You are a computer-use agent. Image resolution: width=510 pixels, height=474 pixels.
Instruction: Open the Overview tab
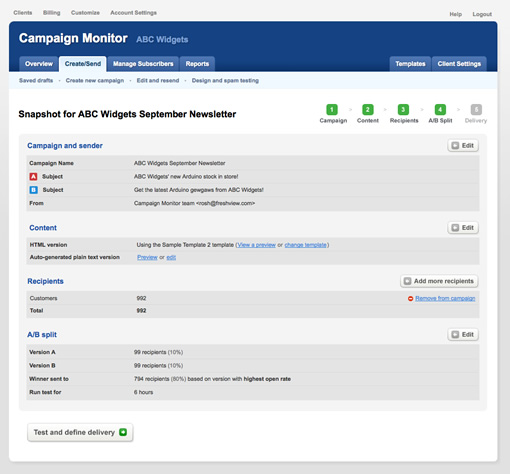point(39,64)
